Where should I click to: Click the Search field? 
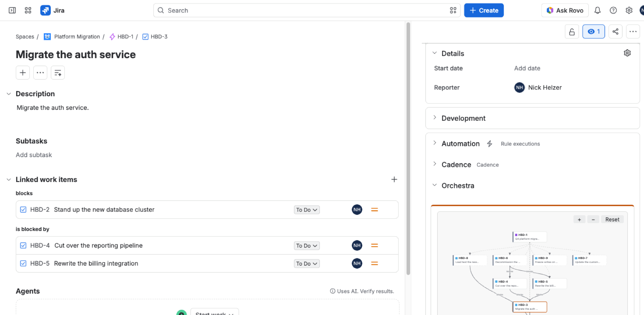307,10
